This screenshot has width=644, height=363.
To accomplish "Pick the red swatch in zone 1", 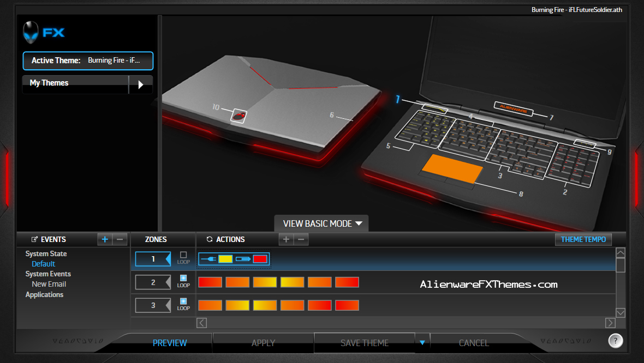I will coord(260,259).
